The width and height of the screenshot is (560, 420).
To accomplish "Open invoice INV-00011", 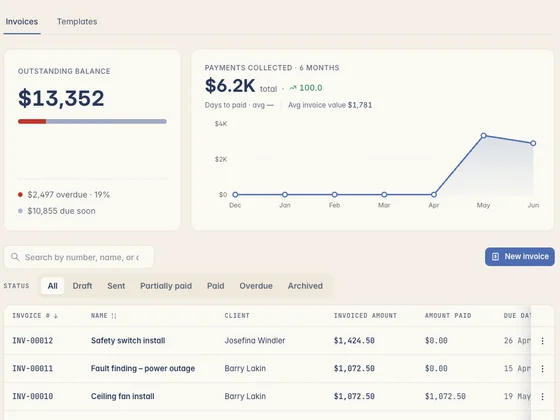I will point(32,369).
